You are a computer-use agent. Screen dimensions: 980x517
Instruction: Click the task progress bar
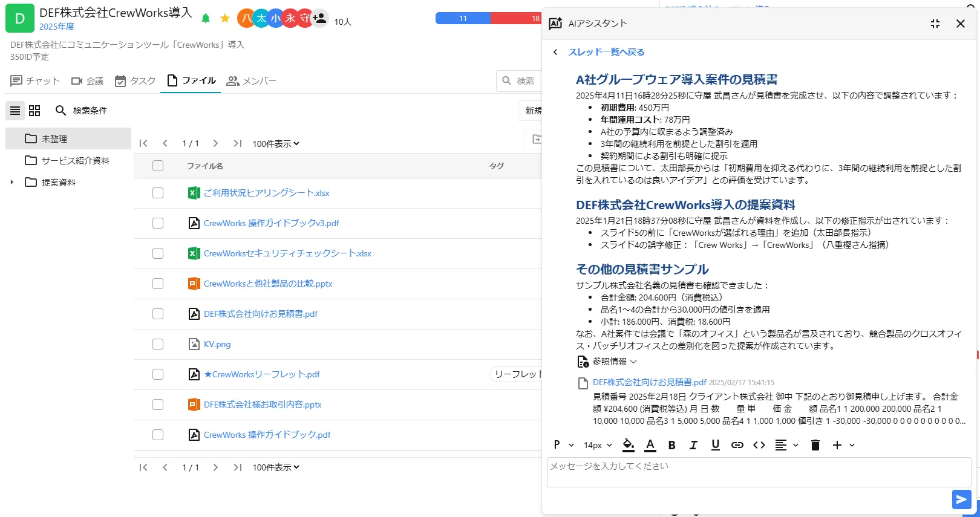(489, 19)
